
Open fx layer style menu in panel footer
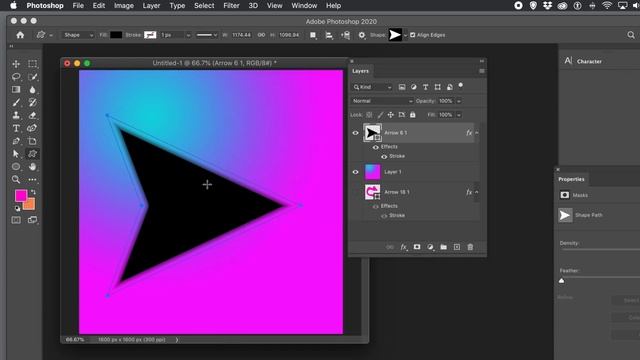coord(403,247)
